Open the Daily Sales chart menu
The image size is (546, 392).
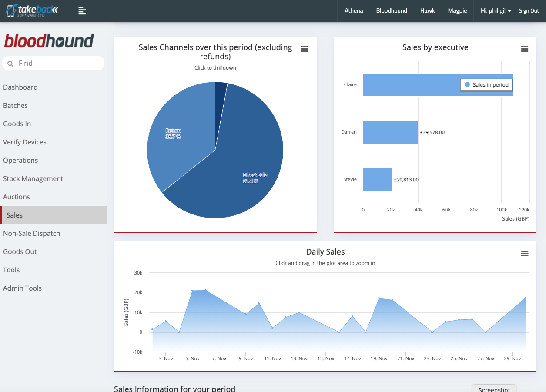click(x=525, y=253)
